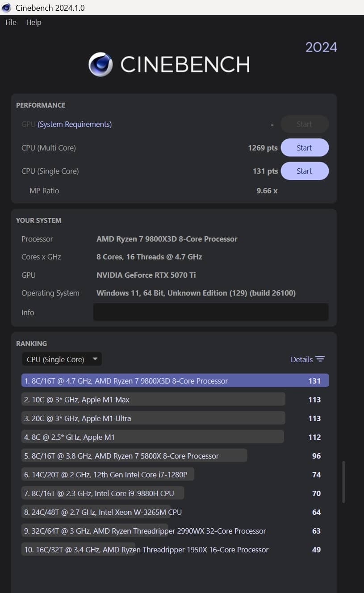Select the Ryzen 7 9800X3D ranking entry
364x593 pixels.
click(x=175, y=381)
